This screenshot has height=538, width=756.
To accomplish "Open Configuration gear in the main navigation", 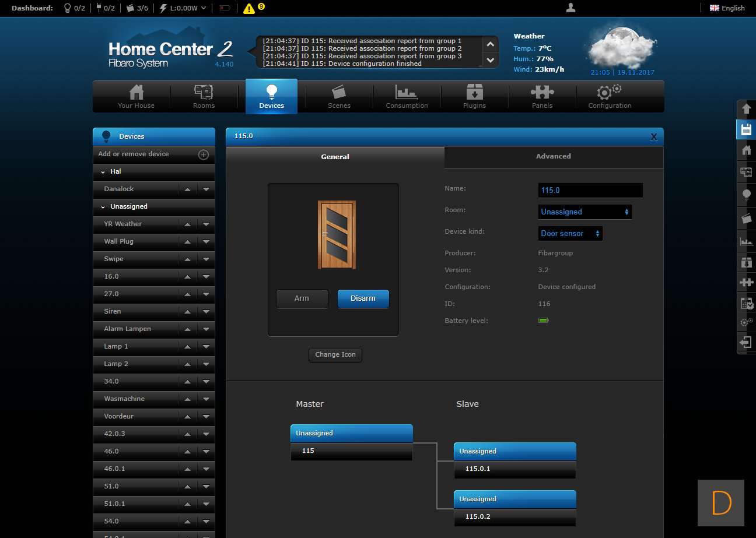I will [610, 96].
